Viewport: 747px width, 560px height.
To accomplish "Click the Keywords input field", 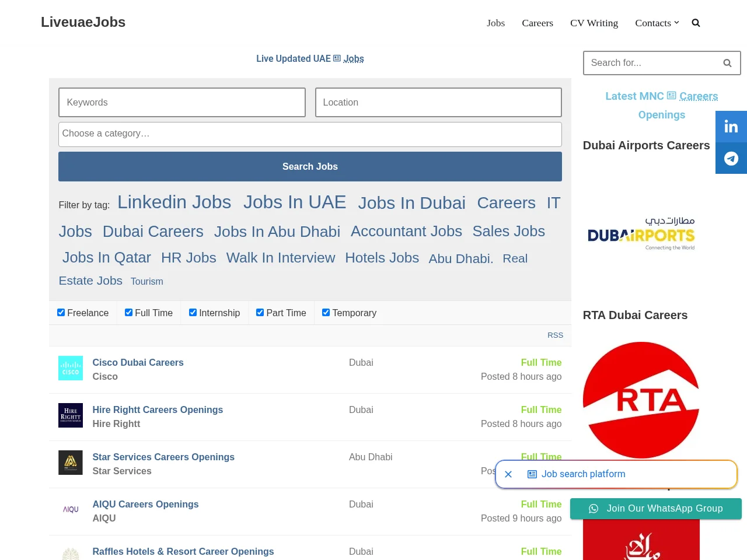I will pos(182,102).
